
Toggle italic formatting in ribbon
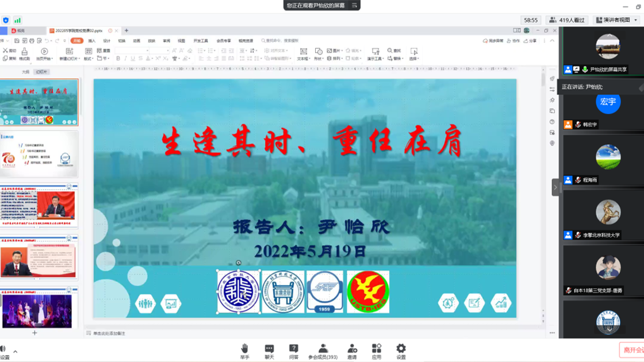(125, 59)
